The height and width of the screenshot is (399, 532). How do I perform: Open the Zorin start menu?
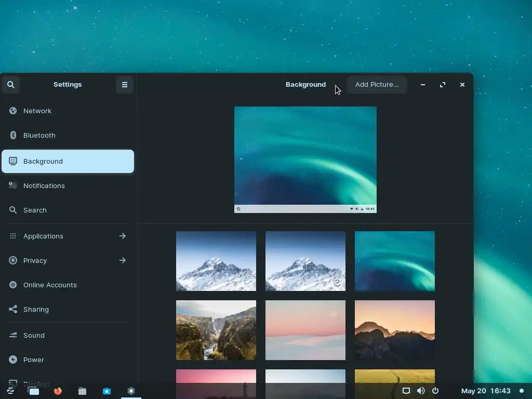[10, 391]
